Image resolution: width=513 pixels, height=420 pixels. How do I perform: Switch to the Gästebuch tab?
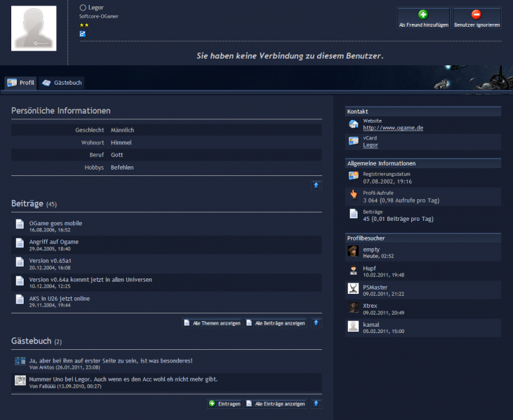point(62,83)
